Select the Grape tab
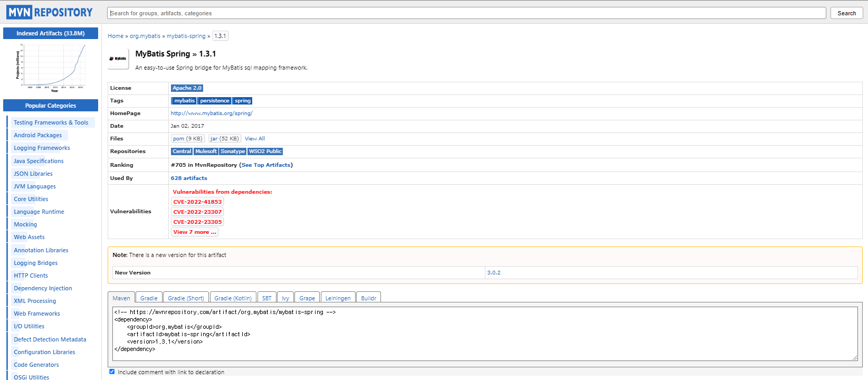The image size is (868, 380). [307, 298]
